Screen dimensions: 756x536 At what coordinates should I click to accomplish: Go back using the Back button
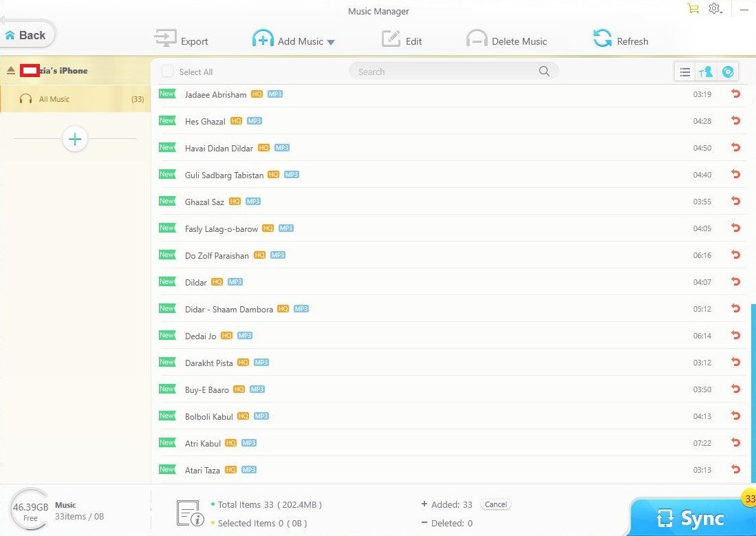coord(27,35)
